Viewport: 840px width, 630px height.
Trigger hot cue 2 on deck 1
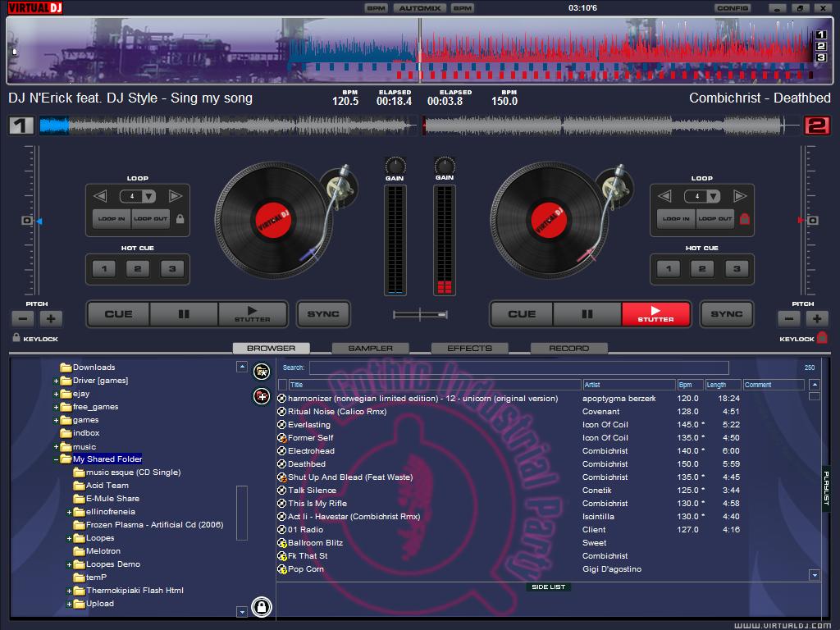pyautogui.click(x=138, y=268)
